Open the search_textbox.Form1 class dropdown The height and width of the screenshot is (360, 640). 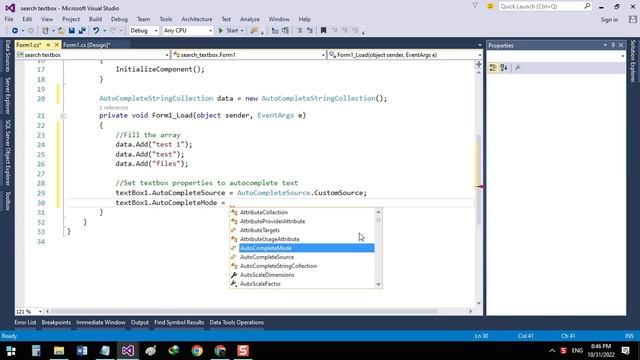click(x=249, y=55)
